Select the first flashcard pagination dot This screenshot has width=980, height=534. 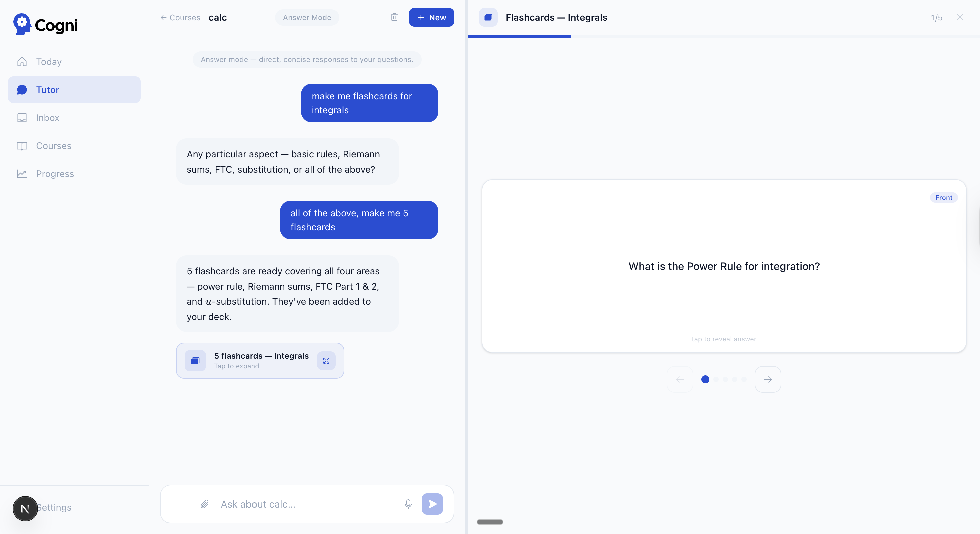(705, 379)
